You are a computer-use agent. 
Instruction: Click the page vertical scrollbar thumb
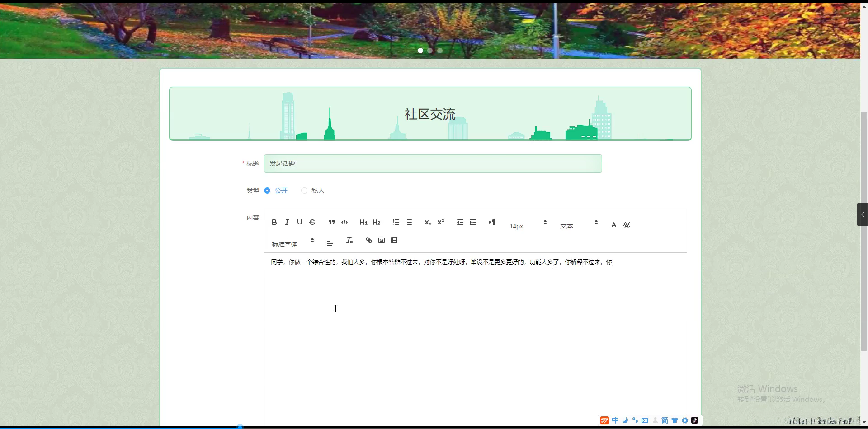[864, 231]
